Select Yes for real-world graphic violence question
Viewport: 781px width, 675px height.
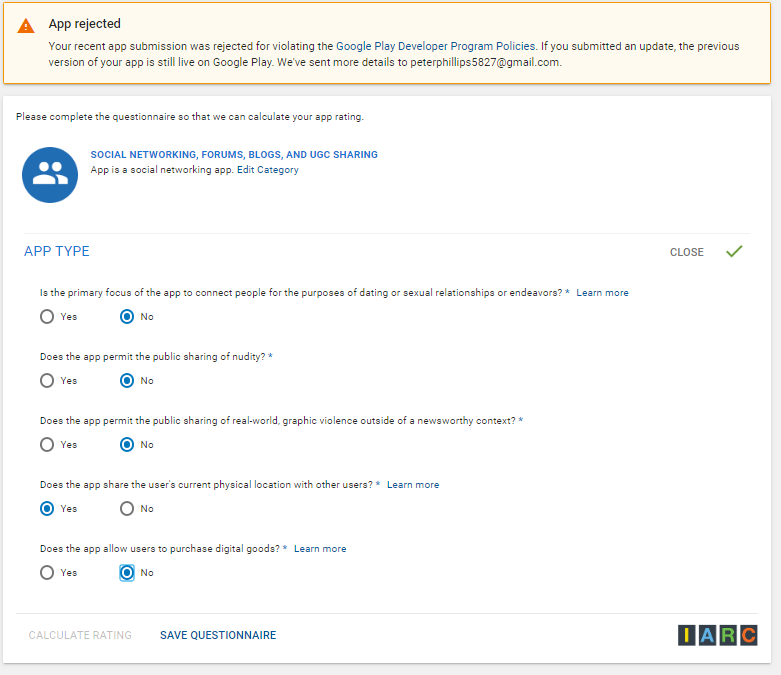(47, 445)
